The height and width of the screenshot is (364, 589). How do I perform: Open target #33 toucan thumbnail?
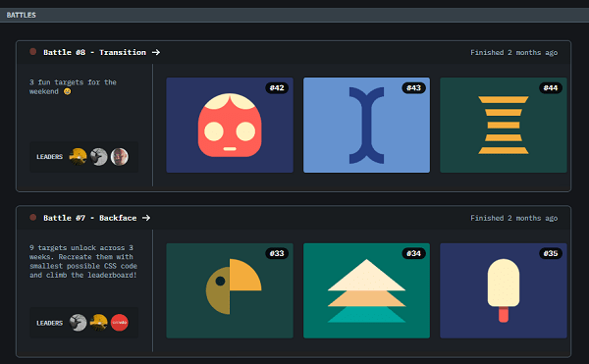[x=230, y=290]
